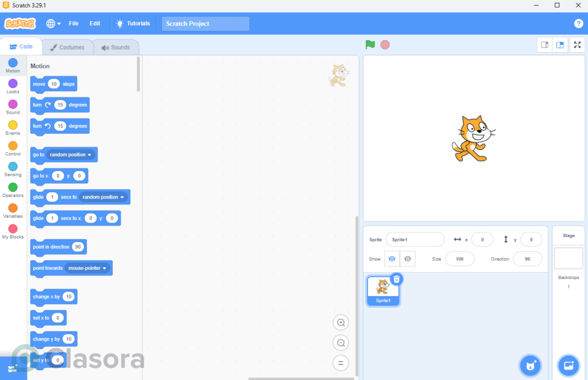The width and height of the screenshot is (588, 380).
Task: Open the Tutorials link
Action: (133, 24)
